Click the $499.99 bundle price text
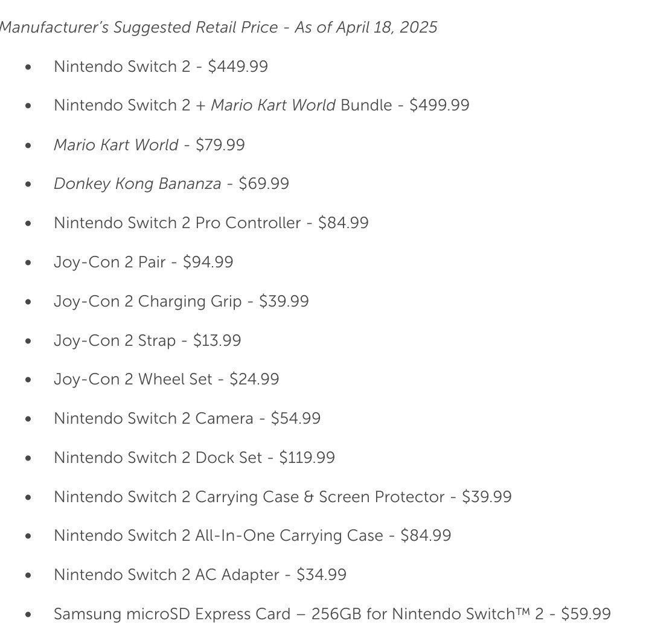This screenshot has height=644, width=652. point(439,105)
